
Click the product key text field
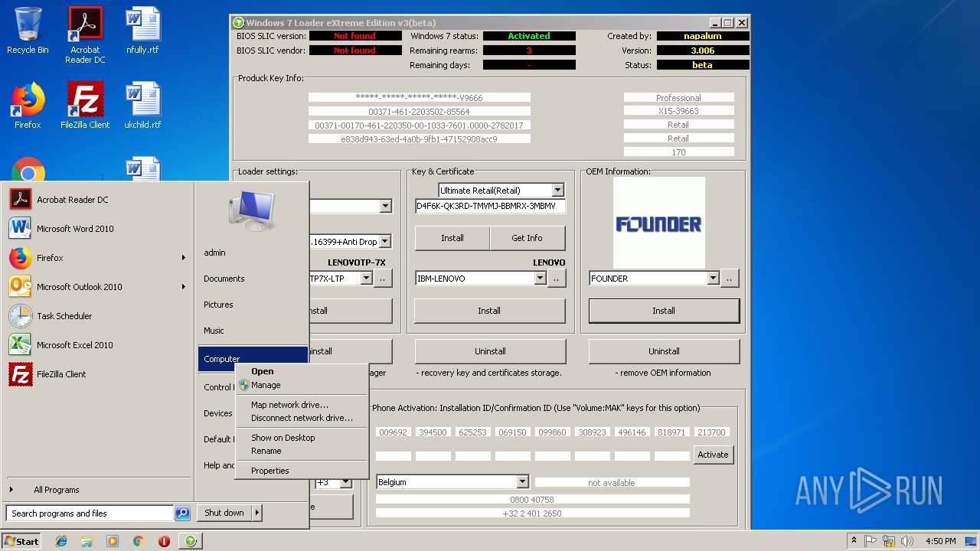pyautogui.click(x=490, y=206)
